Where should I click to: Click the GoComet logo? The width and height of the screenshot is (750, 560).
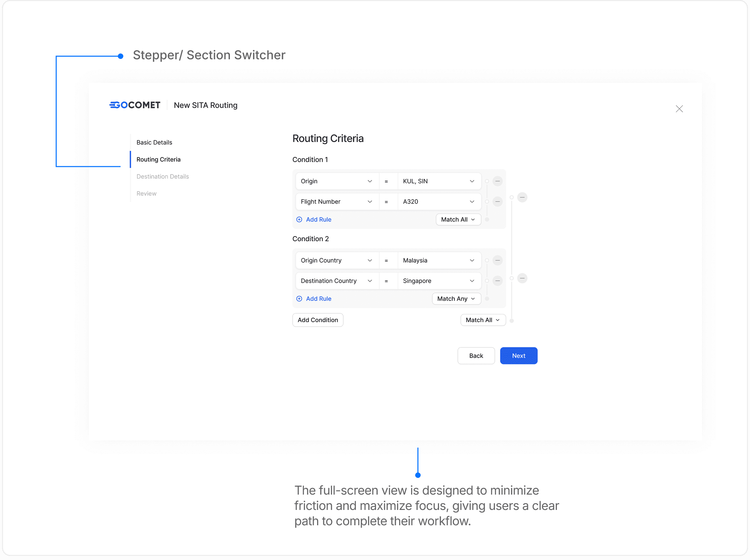tap(135, 105)
